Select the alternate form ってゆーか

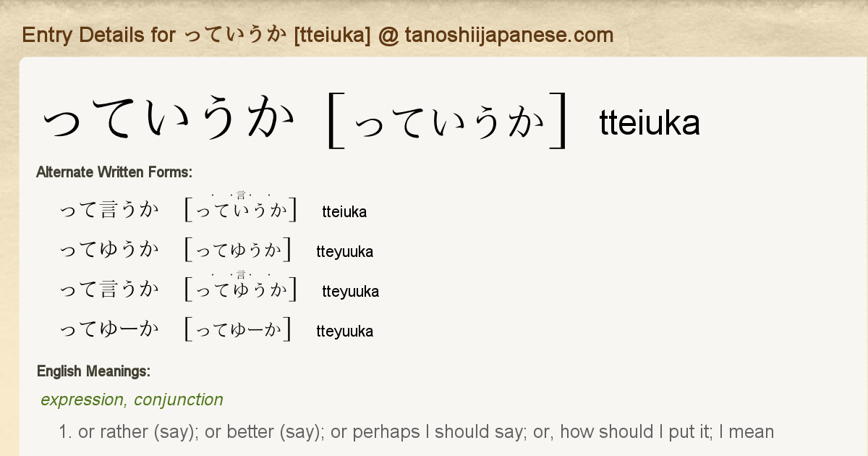pyautogui.click(x=109, y=329)
